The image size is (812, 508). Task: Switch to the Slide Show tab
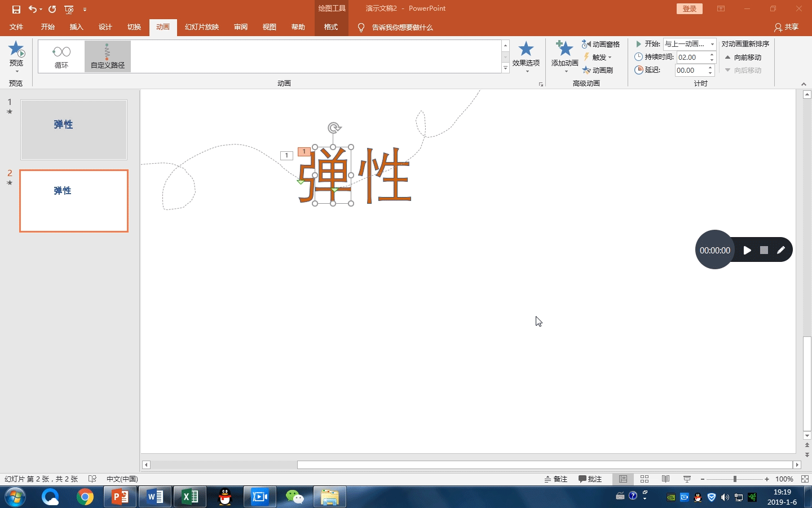pos(201,27)
